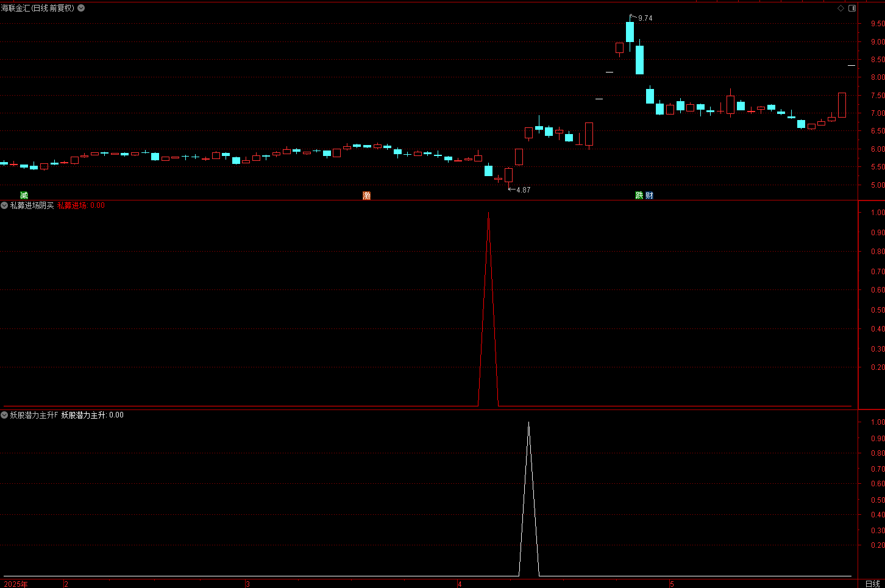Expand the 妖股潜力主升F indicator menu arrow
885x588 pixels.
coord(4,415)
